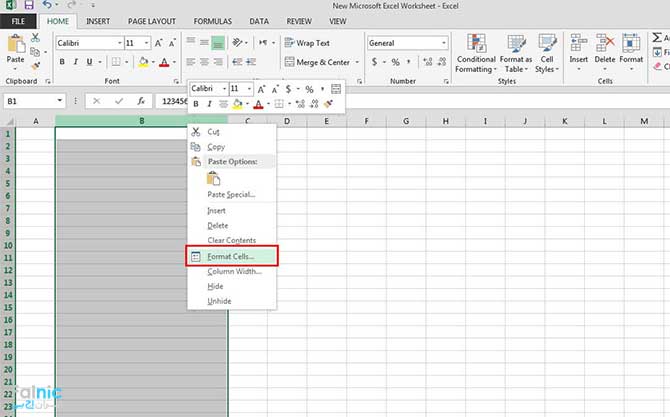Screen dimensions: 670x417
Task: Click the Save icon in quick access toolbar
Action: click(x=28, y=6)
